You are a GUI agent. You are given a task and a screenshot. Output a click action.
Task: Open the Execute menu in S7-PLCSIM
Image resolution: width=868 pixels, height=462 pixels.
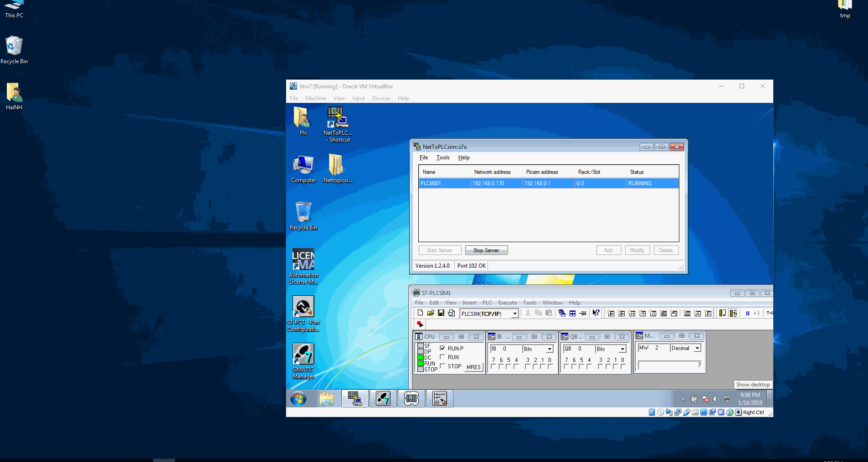(507, 303)
